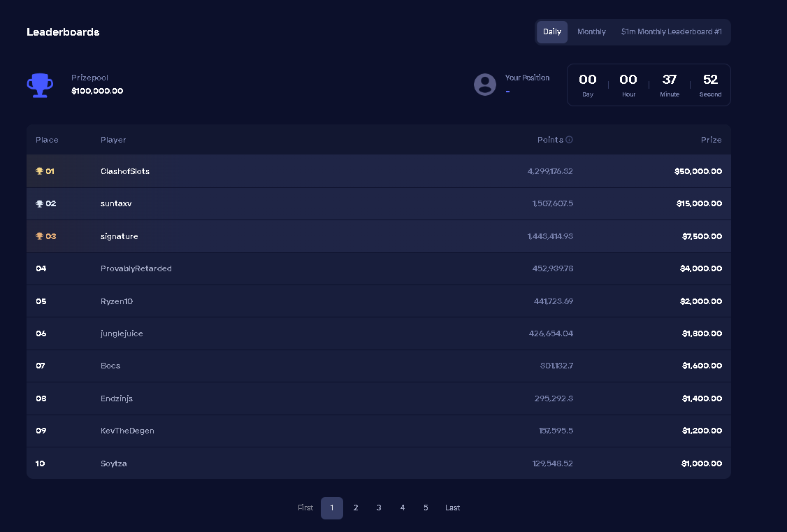Click the info icon next to Points
This screenshot has height=532, width=787.
[569, 140]
